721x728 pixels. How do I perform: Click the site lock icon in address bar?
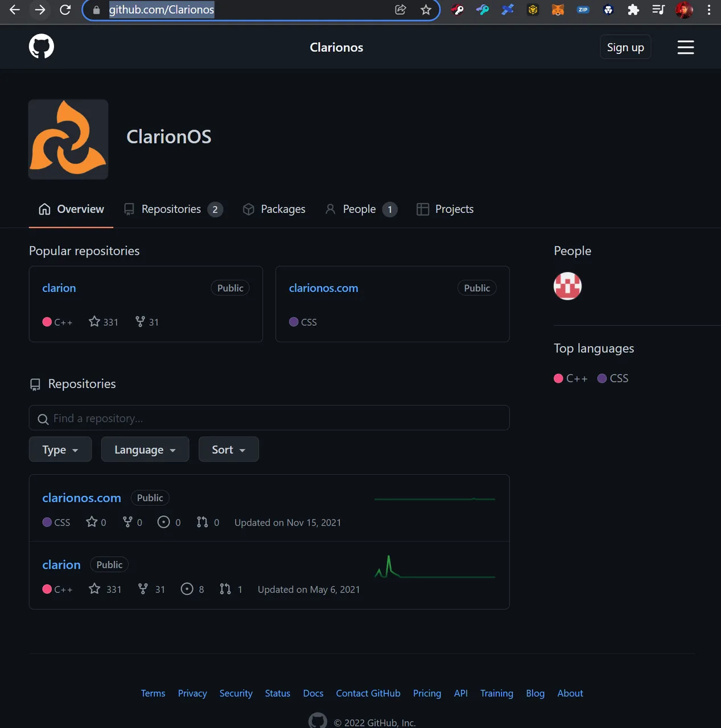click(x=96, y=10)
